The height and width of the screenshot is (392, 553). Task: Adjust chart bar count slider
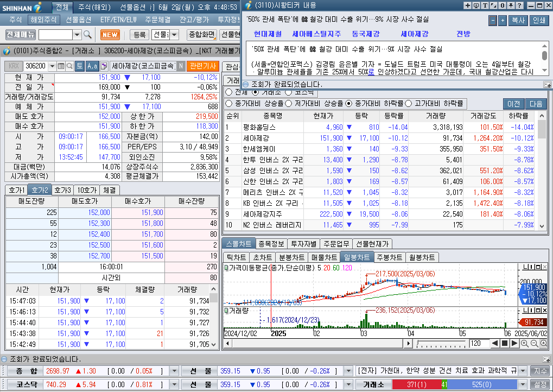pyautogui.click(x=442, y=343)
